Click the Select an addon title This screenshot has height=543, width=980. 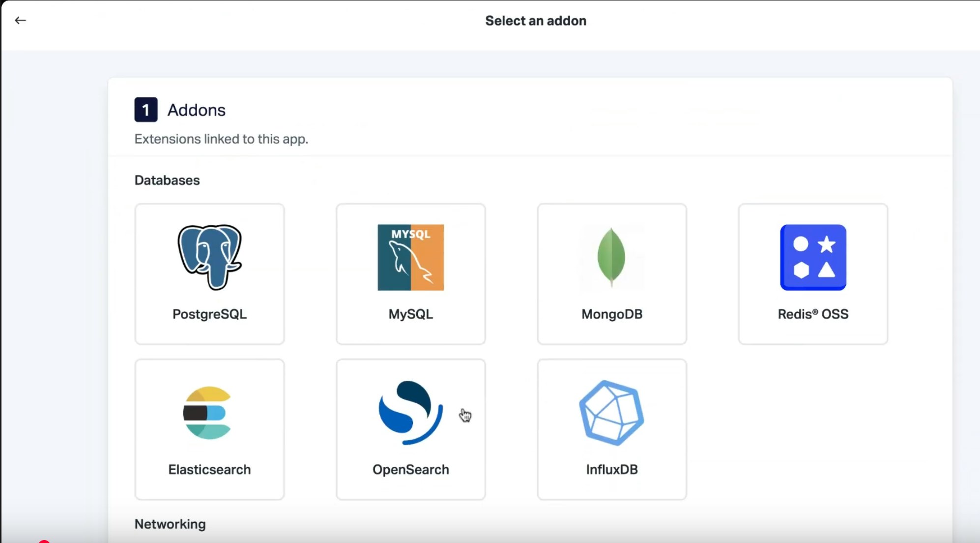tap(536, 20)
